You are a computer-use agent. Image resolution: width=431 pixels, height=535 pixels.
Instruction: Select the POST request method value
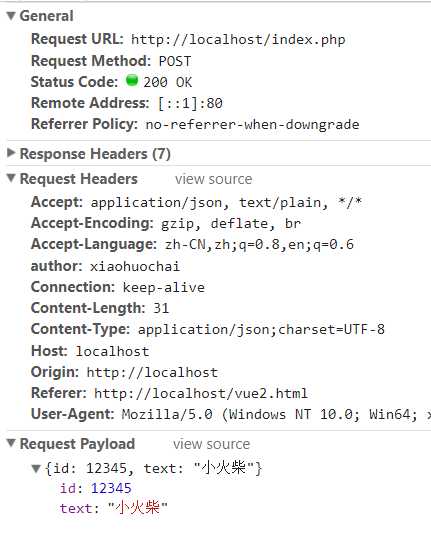175,61
